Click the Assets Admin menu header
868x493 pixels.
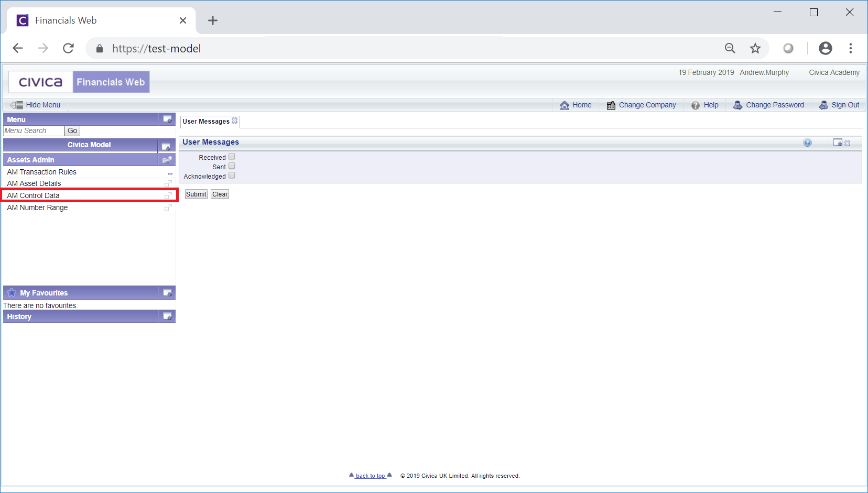pos(80,160)
